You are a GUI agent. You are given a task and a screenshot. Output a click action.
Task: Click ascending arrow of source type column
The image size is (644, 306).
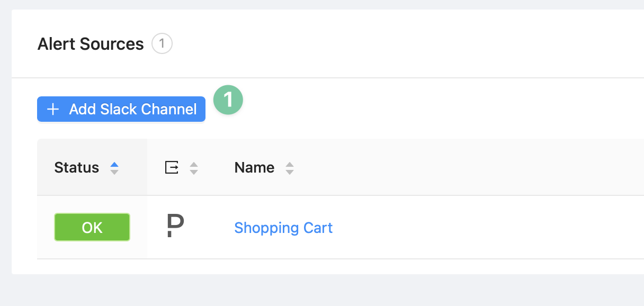point(194,164)
